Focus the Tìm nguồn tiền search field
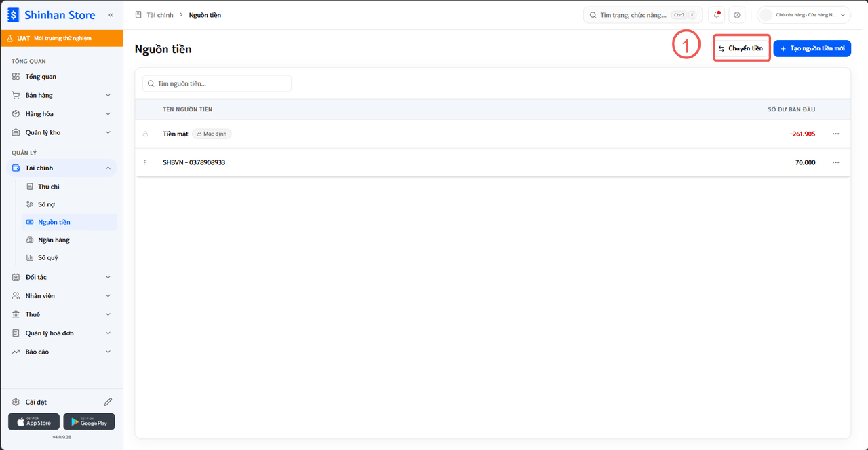Screen dimensions: 868x450 coord(217,83)
